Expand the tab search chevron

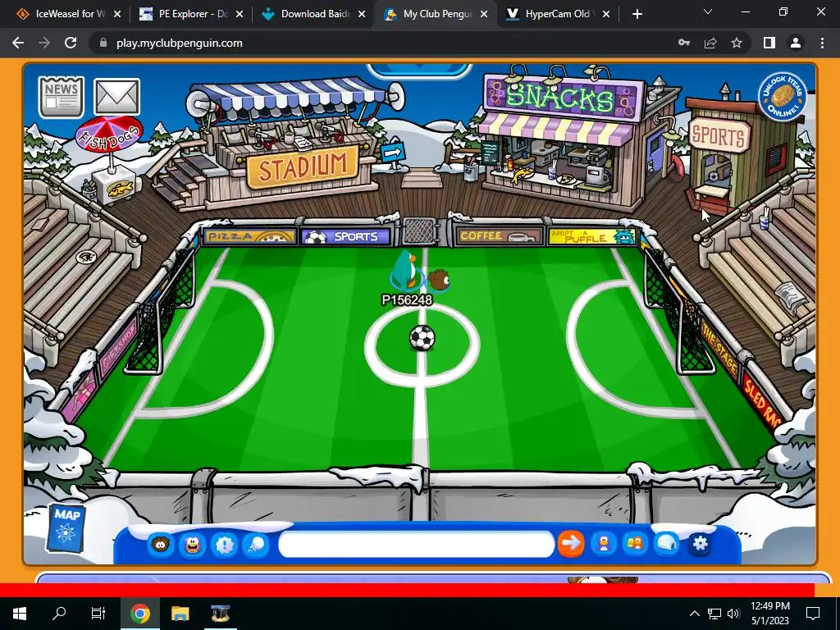coord(708,11)
